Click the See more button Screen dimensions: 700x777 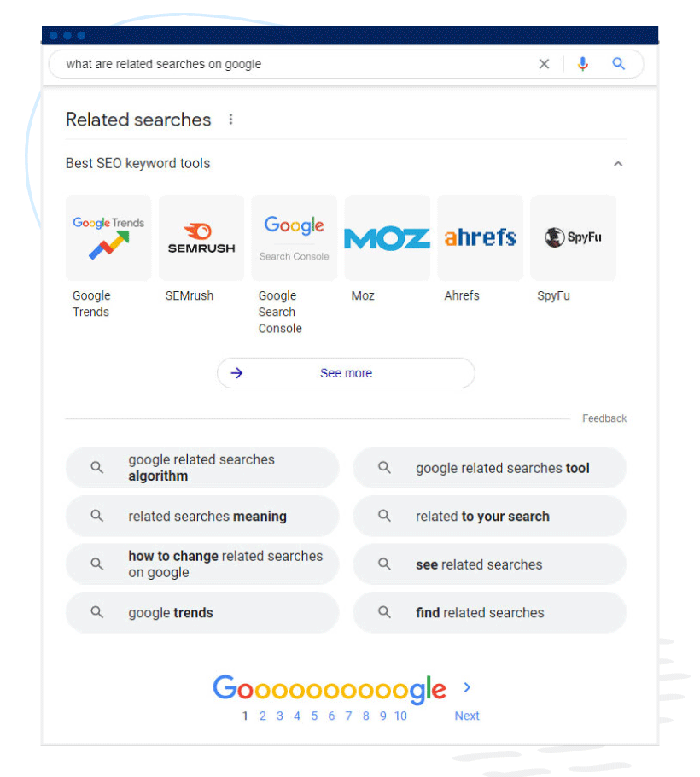tap(346, 373)
